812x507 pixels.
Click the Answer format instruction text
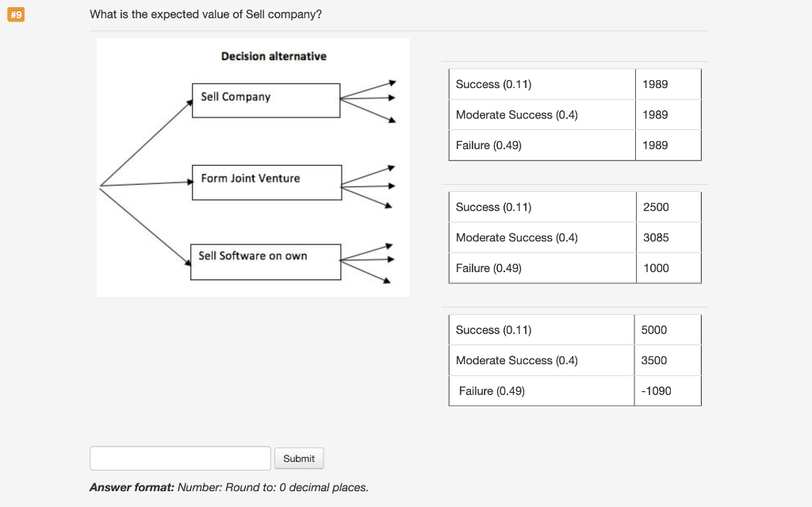click(x=228, y=487)
